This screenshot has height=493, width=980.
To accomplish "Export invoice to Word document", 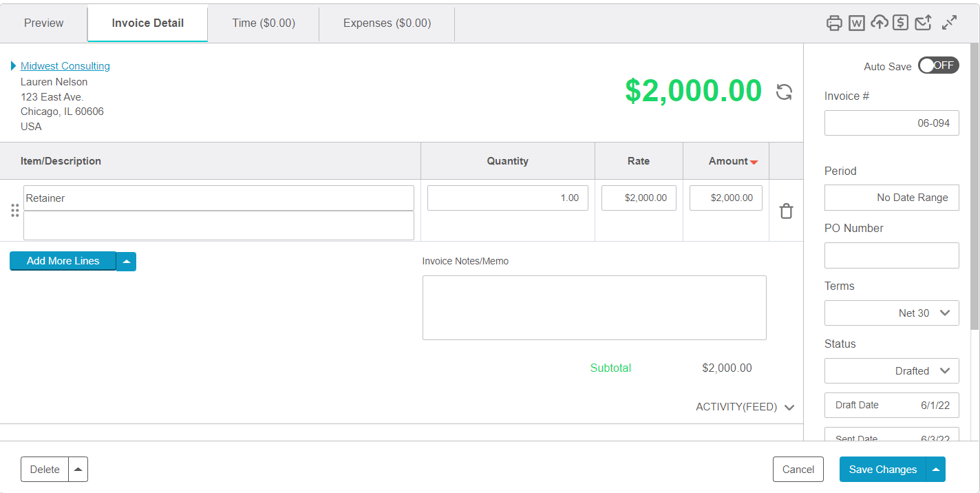I will pyautogui.click(x=856, y=23).
